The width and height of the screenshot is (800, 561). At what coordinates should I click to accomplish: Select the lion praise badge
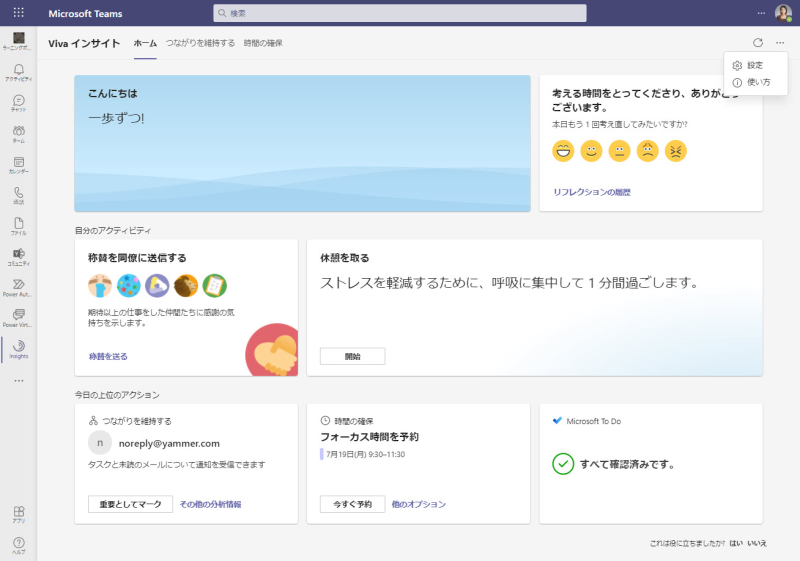(x=186, y=286)
